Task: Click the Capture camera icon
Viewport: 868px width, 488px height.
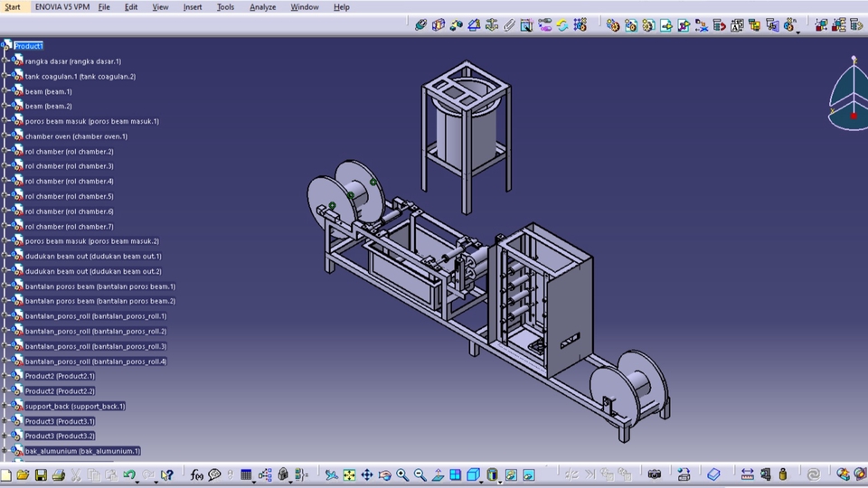Action: coord(654,474)
